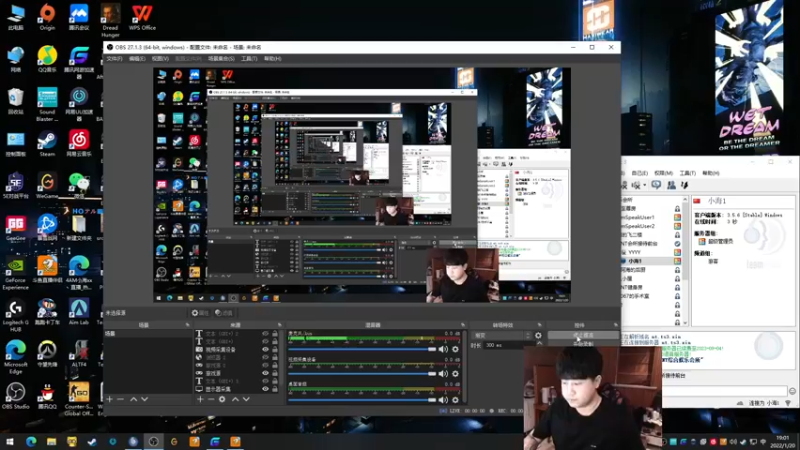Adjust the 视频采集设备 volume slider

tap(362, 374)
